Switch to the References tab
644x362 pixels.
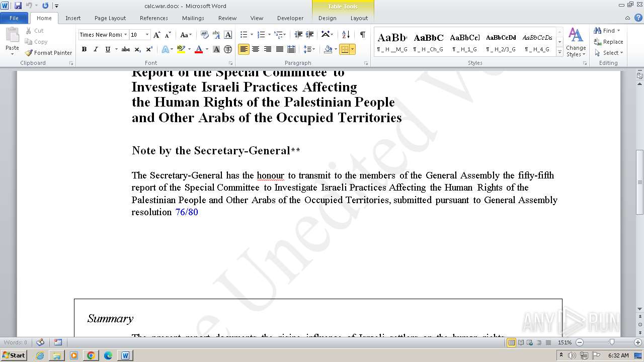point(154,18)
